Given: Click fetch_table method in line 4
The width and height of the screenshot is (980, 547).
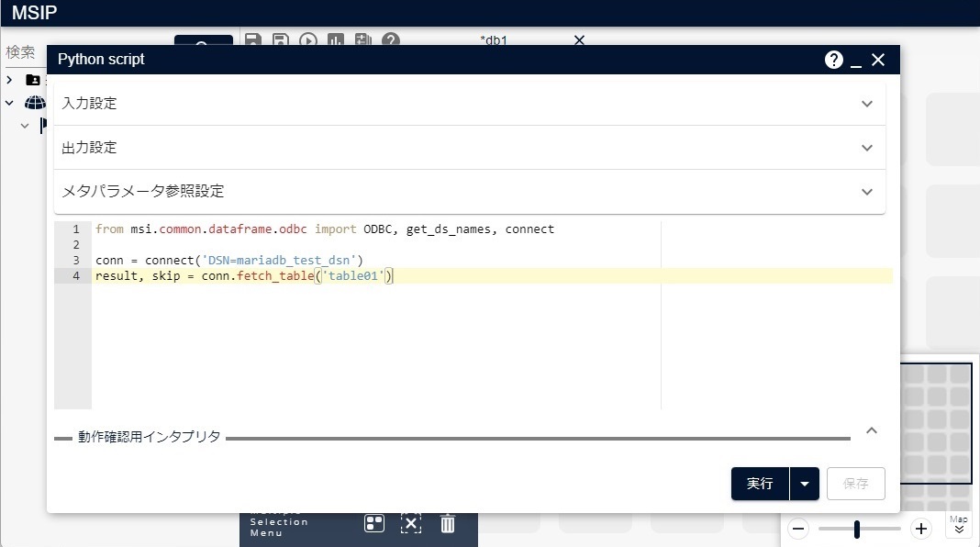Looking at the screenshot, I should pos(275,275).
